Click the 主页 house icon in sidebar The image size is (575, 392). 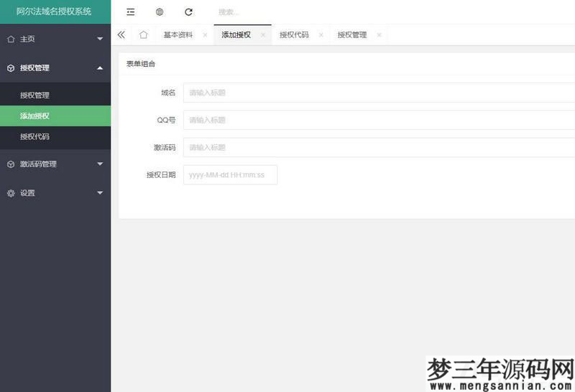11,39
